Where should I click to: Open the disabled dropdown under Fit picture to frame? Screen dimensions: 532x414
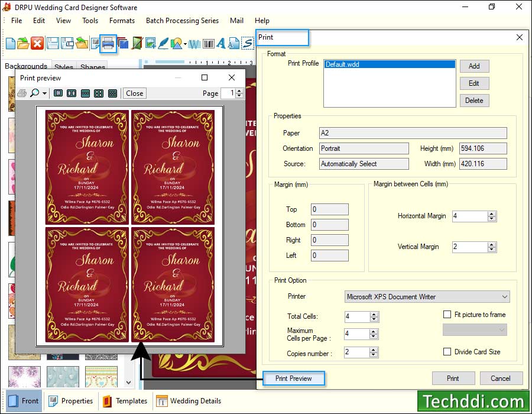pos(475,329)
